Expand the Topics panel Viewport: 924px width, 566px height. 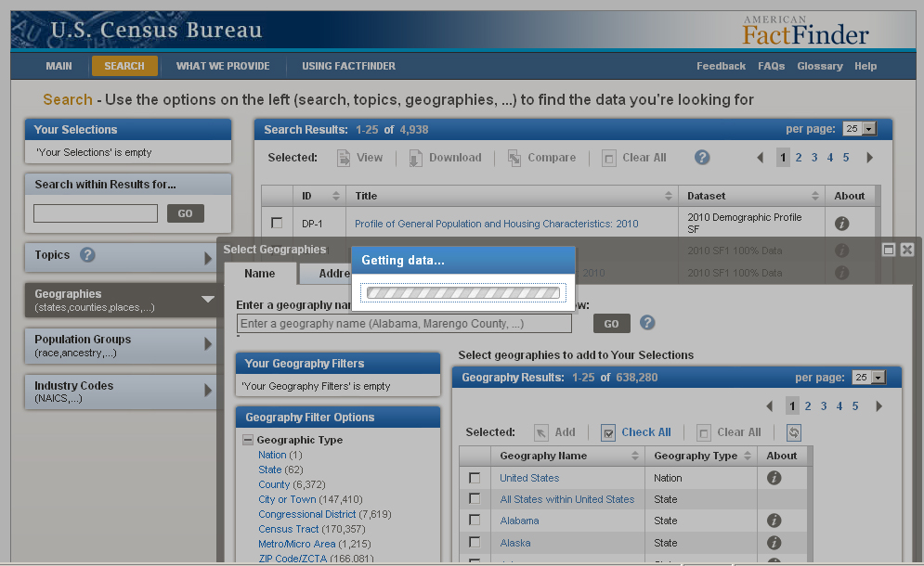pyautogui.click(x=207, y=258)
